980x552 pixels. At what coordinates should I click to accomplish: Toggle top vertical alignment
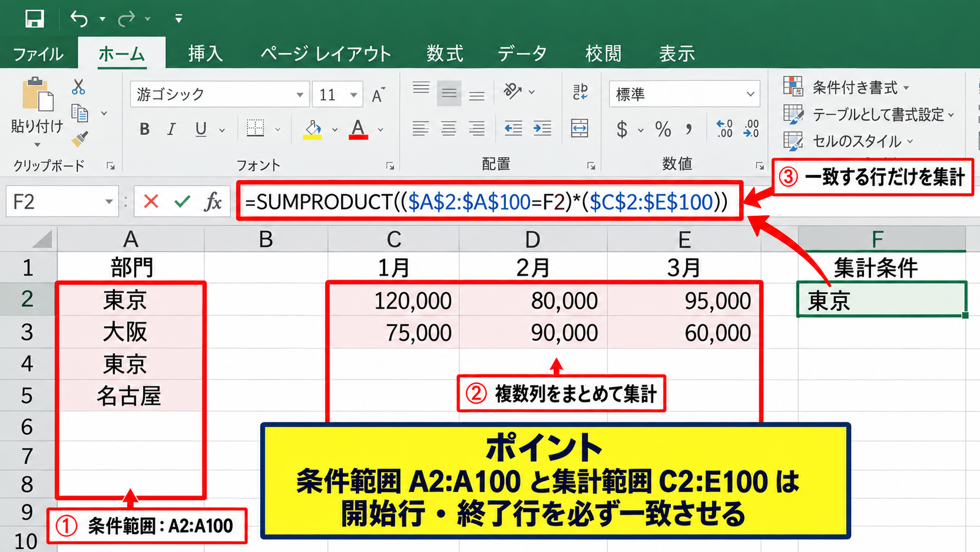pos(421,89)
